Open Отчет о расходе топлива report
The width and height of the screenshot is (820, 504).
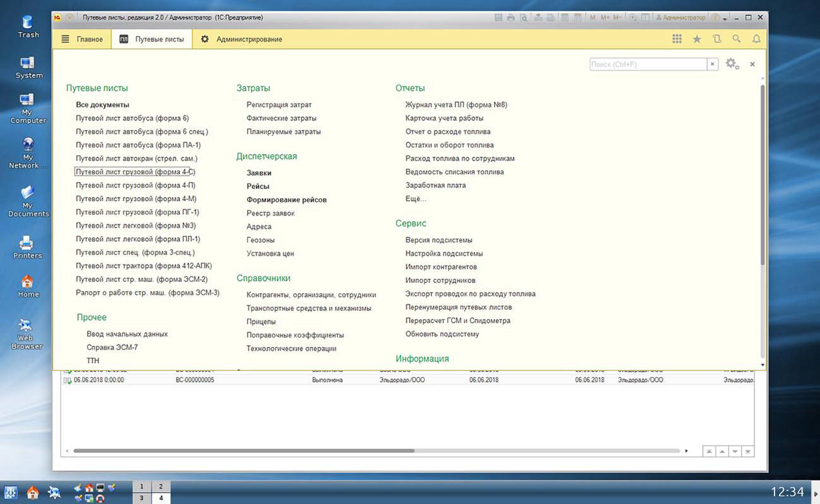tap(448, 132)
